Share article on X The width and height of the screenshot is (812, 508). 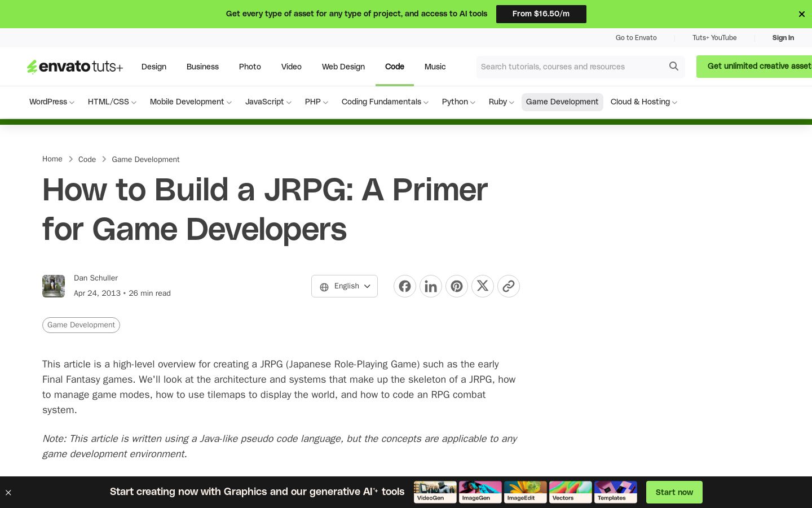483,286
